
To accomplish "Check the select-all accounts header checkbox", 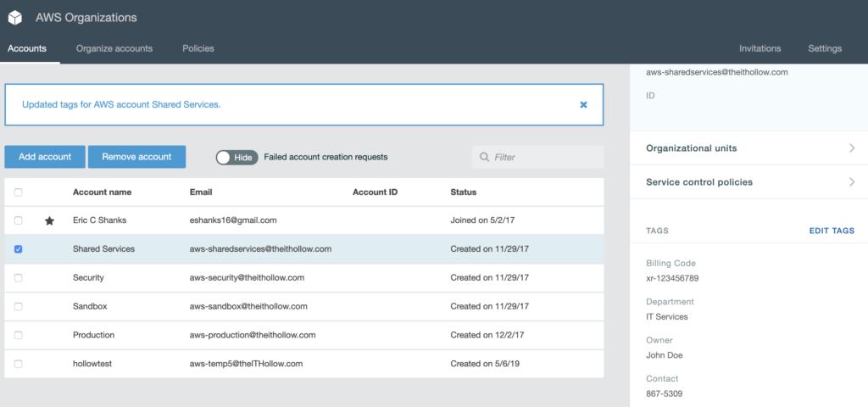I will [x=19, y=192].
